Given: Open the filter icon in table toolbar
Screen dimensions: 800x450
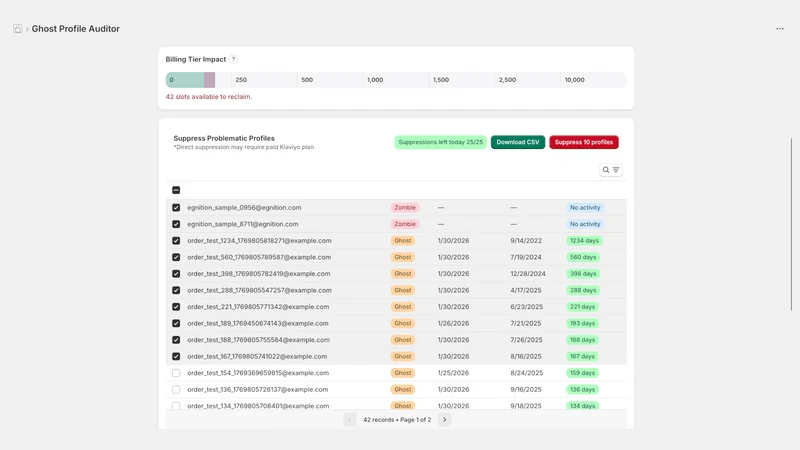Looking at the screenshot, I should (x=616, y=170).
